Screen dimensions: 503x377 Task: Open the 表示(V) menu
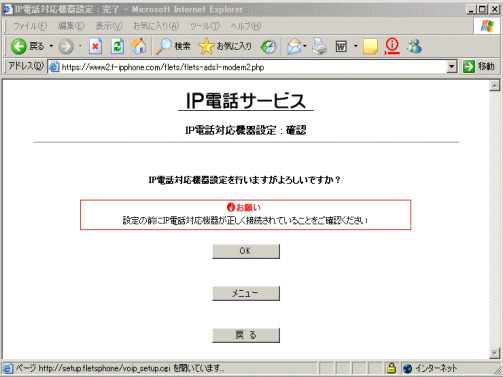pos(109,26)
